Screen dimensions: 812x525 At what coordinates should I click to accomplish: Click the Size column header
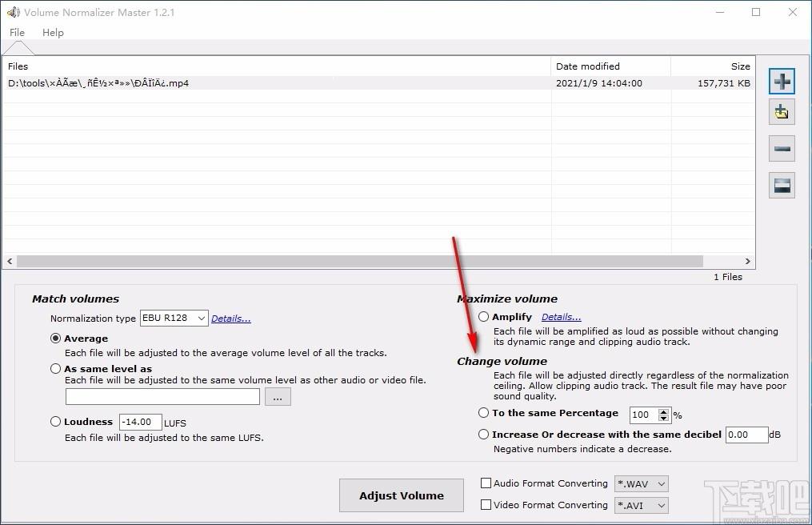click(x=713, y=66)
